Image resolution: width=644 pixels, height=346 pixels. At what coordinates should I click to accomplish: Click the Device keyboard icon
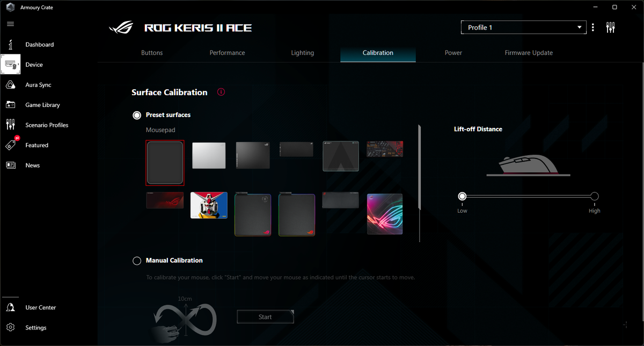(x=10, y=64)
